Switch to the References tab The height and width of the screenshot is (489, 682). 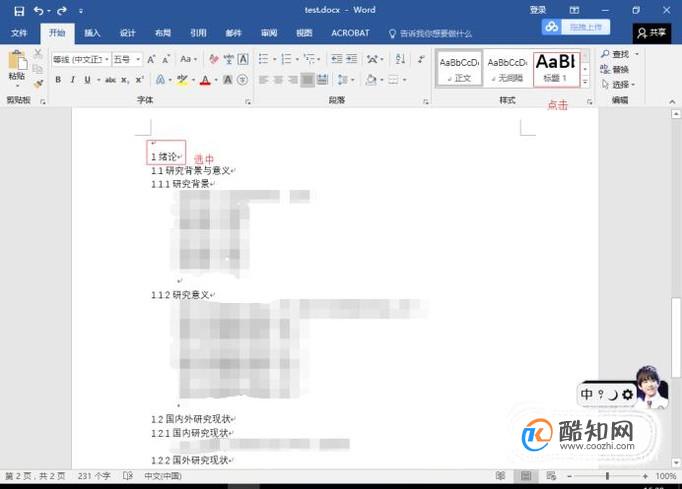coord(198,33)
